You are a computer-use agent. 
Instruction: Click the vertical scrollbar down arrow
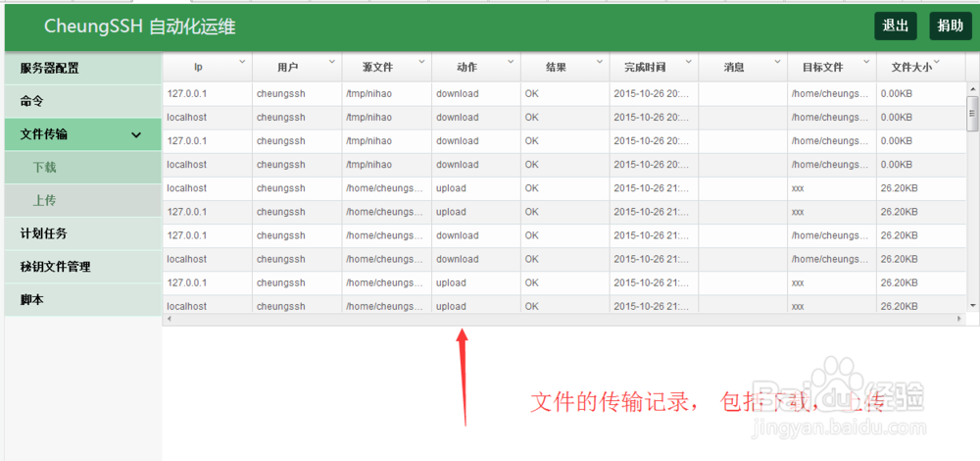[972, 305]
